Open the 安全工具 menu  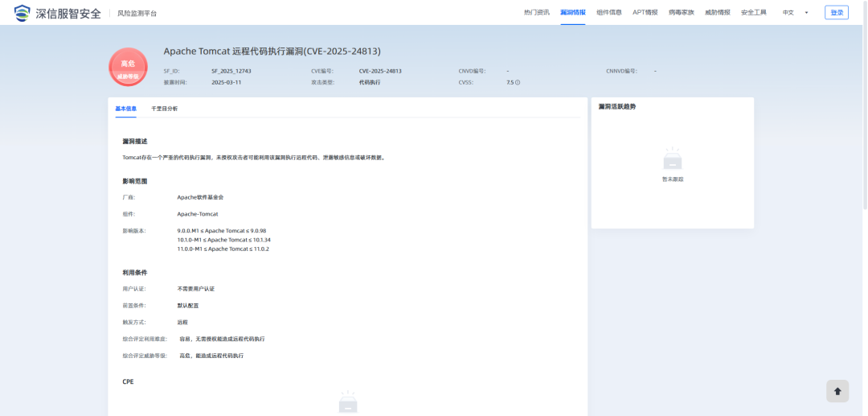click(x=753, y=12)
